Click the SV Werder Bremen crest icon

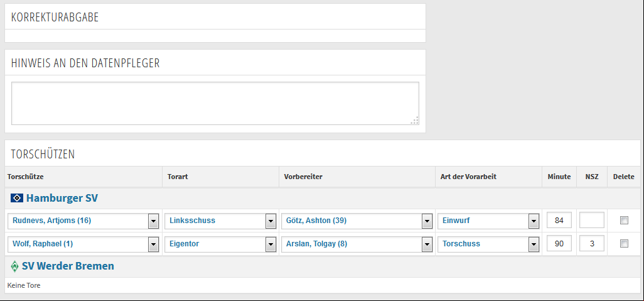click(x=15, y=266)
